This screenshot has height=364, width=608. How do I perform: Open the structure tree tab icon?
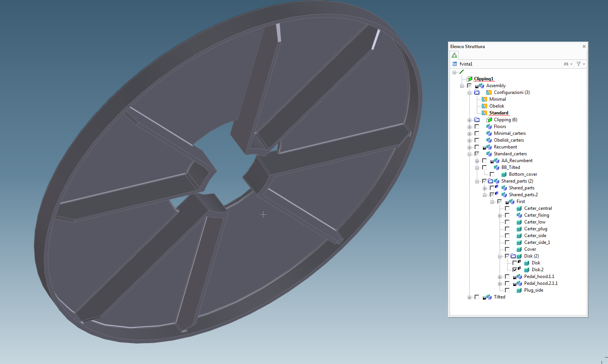(x=454, y=55)
